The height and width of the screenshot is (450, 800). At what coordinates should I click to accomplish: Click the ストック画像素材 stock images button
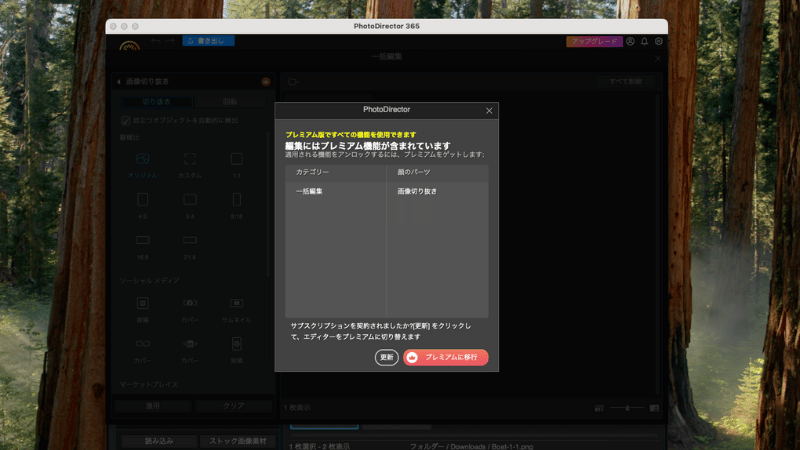[x=238, y=441]
